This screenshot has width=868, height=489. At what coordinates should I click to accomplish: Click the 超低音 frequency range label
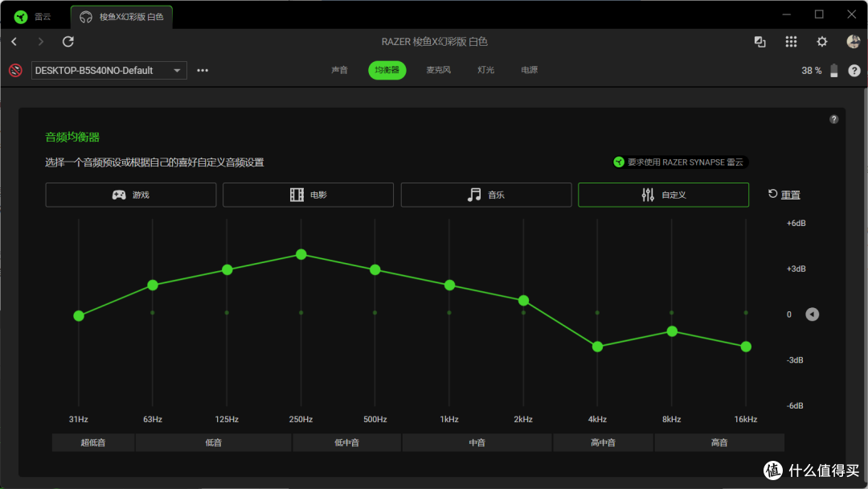[93, 442]
